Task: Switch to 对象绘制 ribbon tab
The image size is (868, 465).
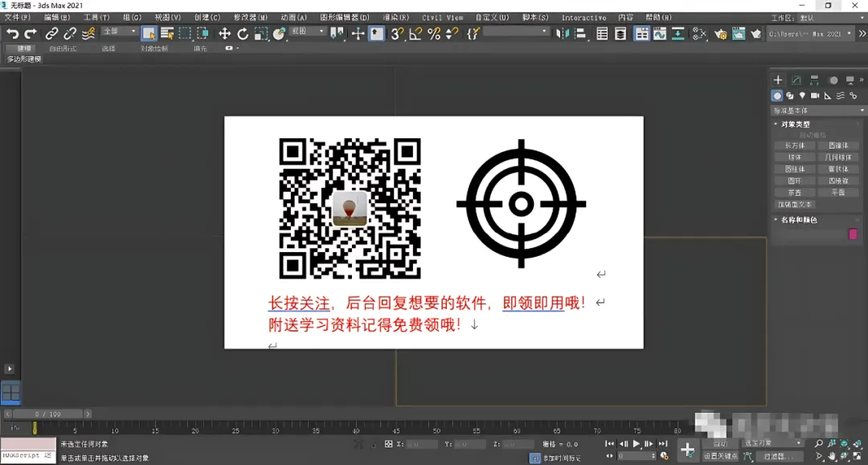Action: tap(154, 49)
